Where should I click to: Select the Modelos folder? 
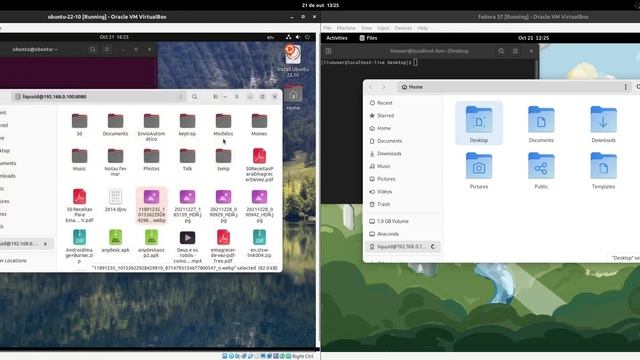pyautogui.click(x=223, y=124)
